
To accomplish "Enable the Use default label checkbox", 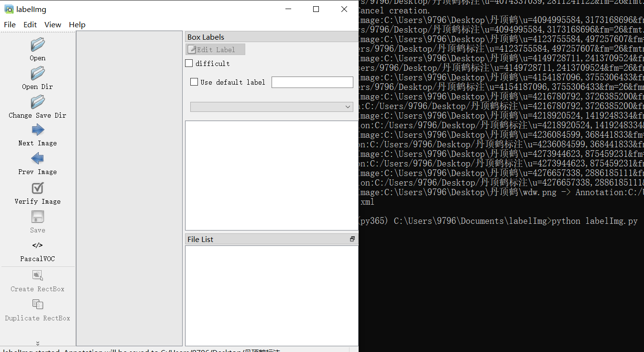I will click(x=194, y=82).
